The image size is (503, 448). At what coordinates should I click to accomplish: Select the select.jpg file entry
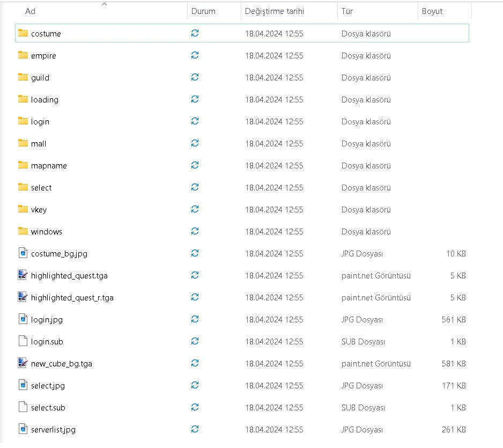coord(242,385)
